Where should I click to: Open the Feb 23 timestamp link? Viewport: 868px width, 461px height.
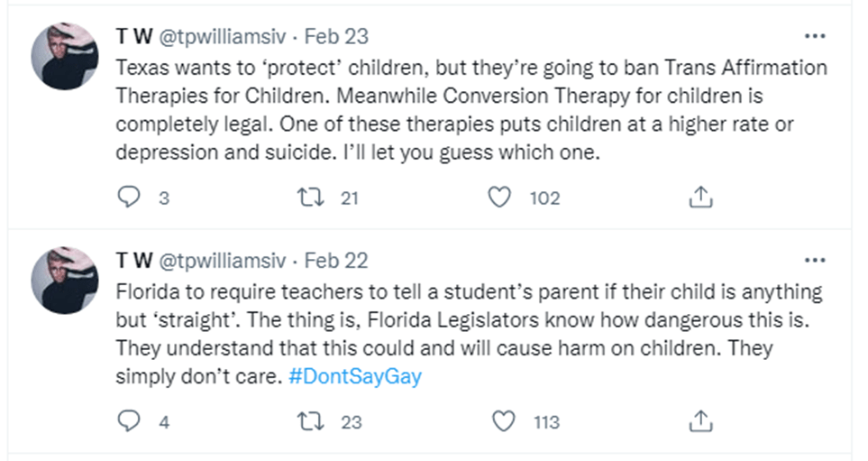pos(336,37)
